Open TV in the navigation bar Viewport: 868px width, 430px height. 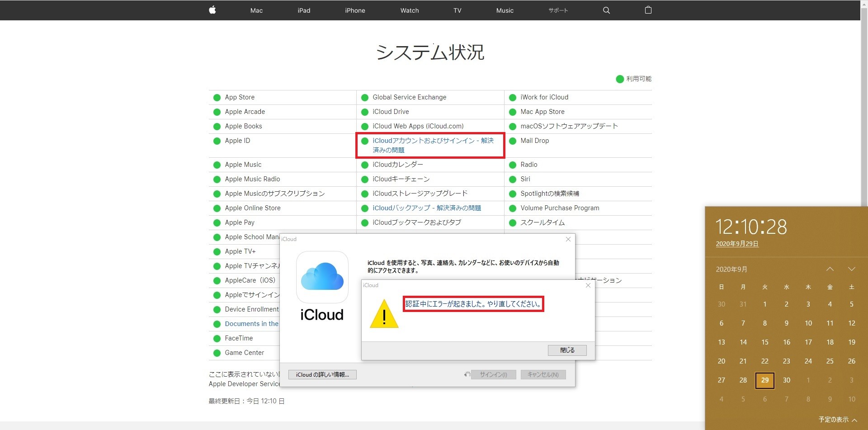[458, 10]
